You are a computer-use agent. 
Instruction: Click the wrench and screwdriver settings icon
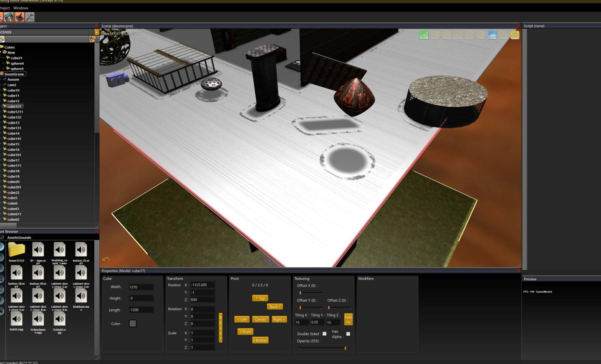point(30,17)
